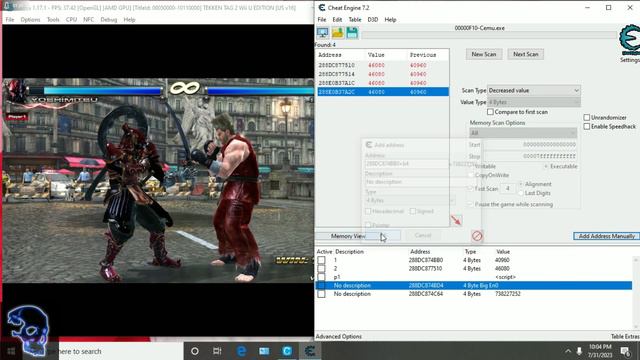
Task: Select table row with value 738227252
Action: (x=473, y=294)
